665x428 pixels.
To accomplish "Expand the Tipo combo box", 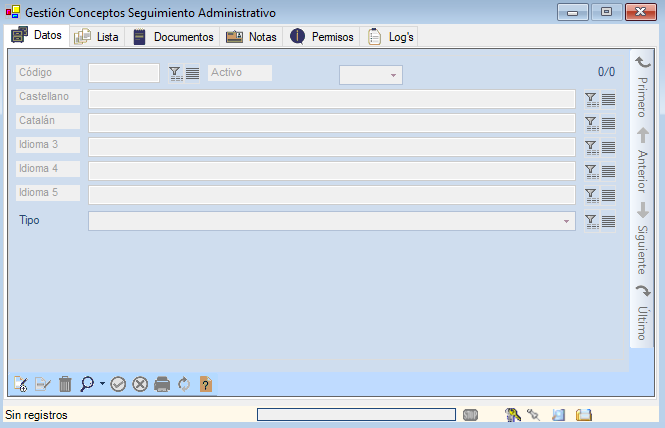I will pyautogui.click(x=566, y=221).
